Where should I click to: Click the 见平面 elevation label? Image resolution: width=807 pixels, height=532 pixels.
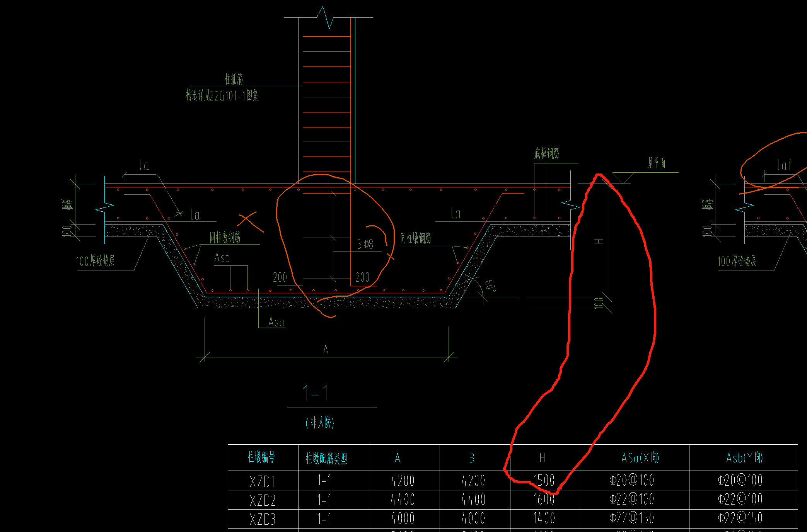(x=657, y=163)
